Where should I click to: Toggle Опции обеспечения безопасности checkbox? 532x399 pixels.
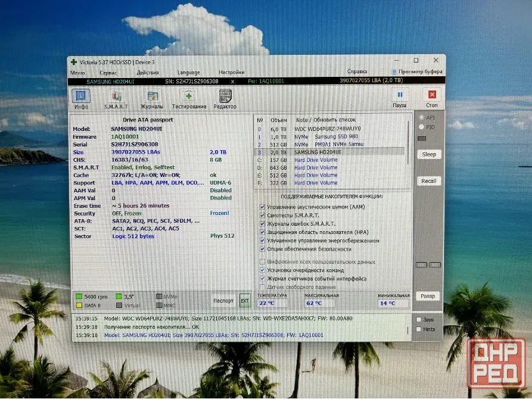tap(262, 249)
